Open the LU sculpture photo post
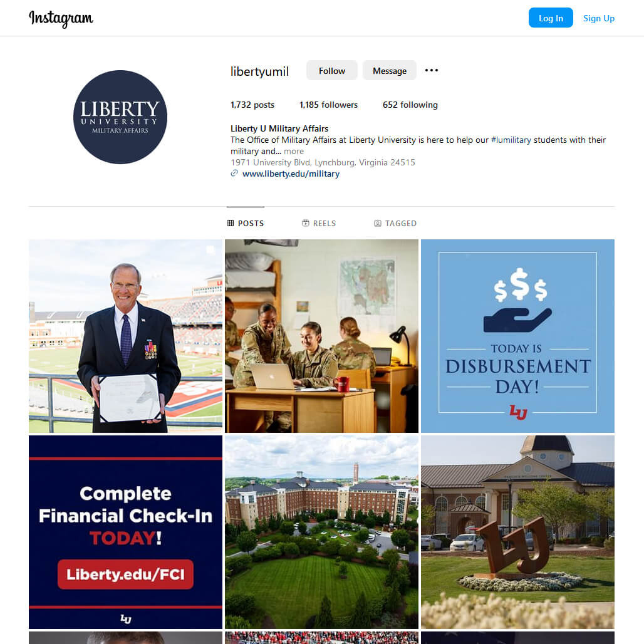Viewport: 644px width, 644px height. (517, 532)
